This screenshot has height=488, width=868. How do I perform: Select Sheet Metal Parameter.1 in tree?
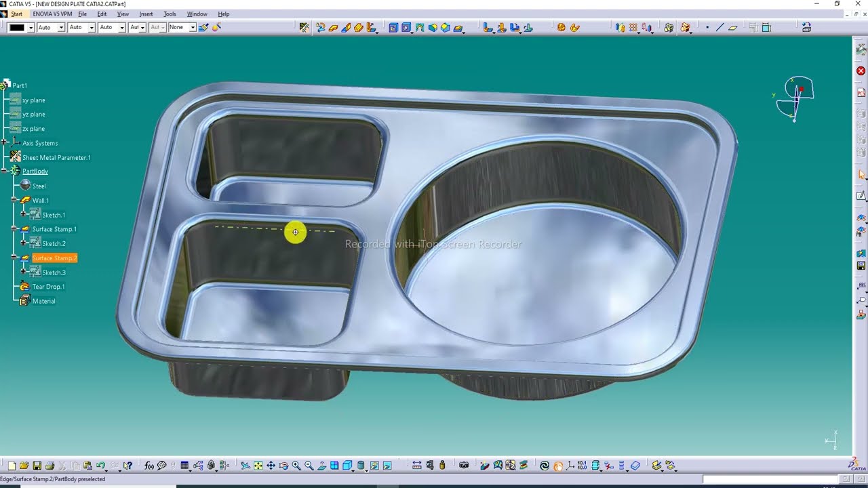pyautogui.click(x=56, y=157)
